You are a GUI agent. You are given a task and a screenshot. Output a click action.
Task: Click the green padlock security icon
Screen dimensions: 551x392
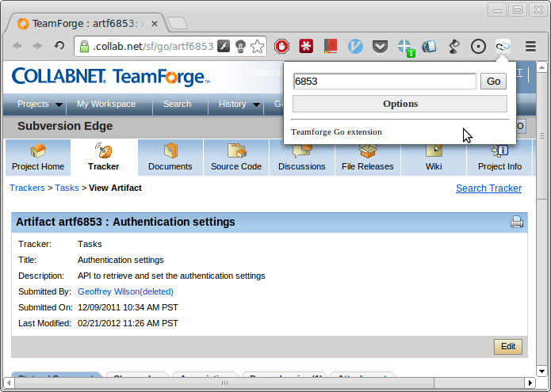[84, 46]
